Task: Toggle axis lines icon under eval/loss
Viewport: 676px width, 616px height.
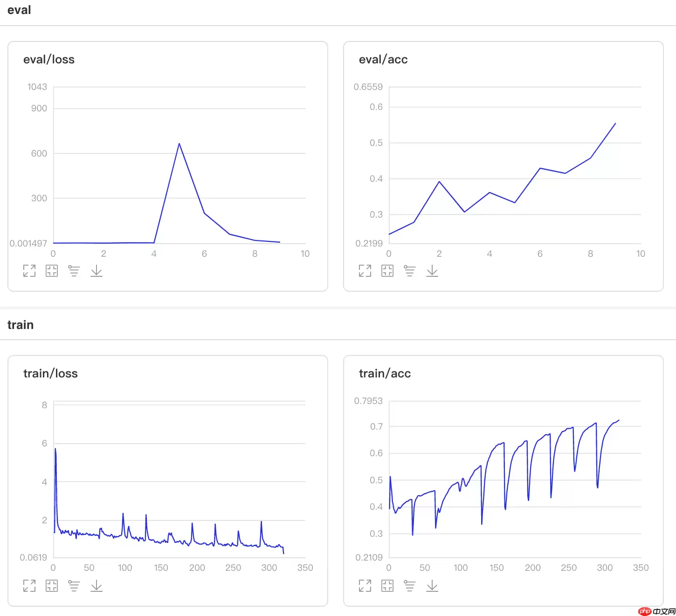Action: tap(74, 271)
